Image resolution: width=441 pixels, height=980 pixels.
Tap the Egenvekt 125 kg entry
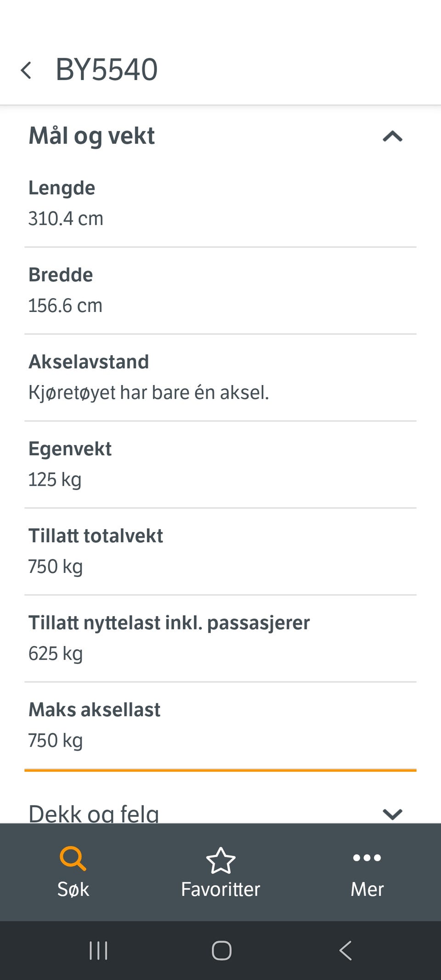point(220,465)
